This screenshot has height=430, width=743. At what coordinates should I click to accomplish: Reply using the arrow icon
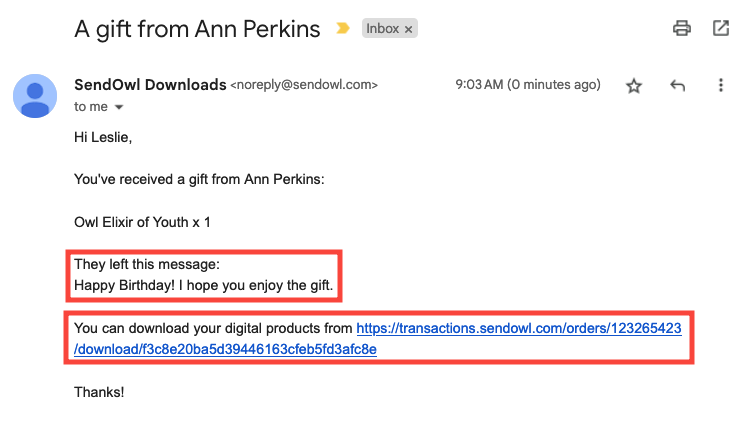tap(677, 86)
